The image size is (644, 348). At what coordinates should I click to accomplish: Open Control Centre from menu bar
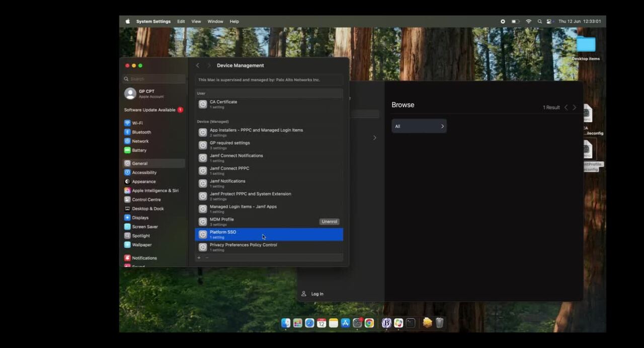tap(549, 22)
